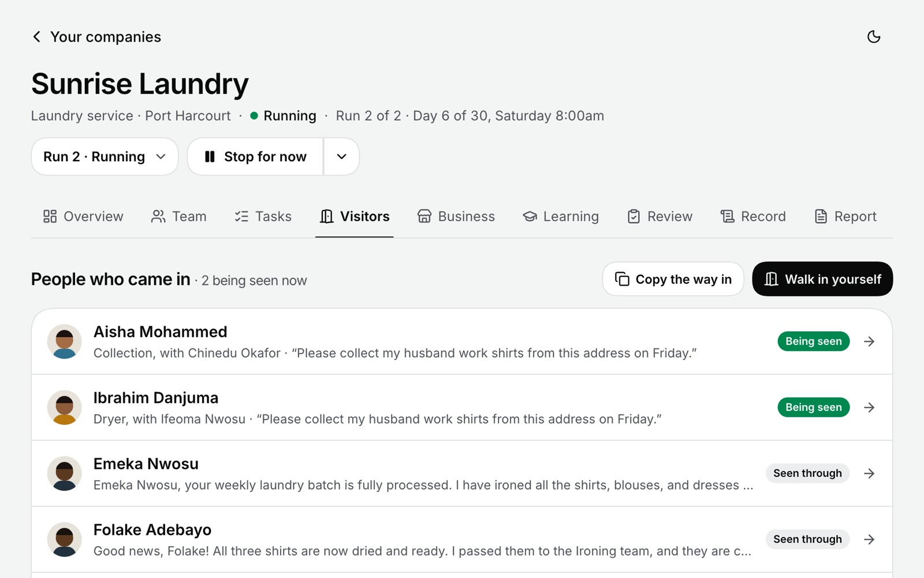Screen dimensions: 924x578
Task: Click "Collection, with Chinedu Okafor" text
Action: 187,353
